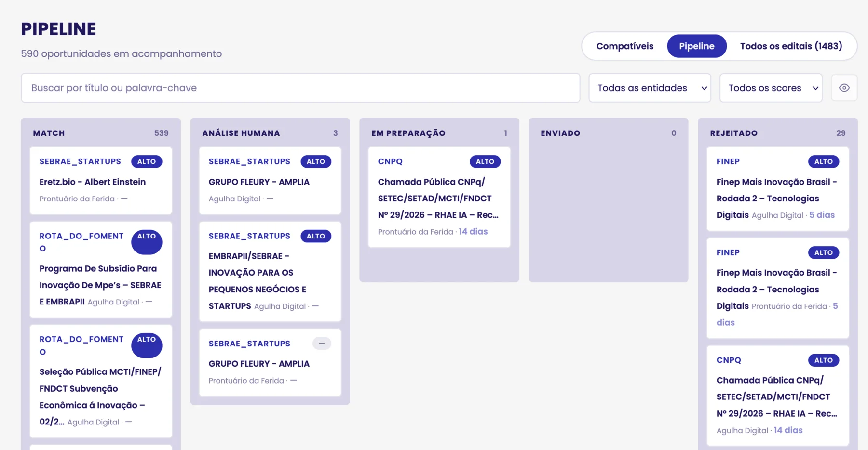Open the Chamada Pública CNPq card in Em Preparação
The height and width of the screenshot is (450, 868).
[x=439, y=197]
